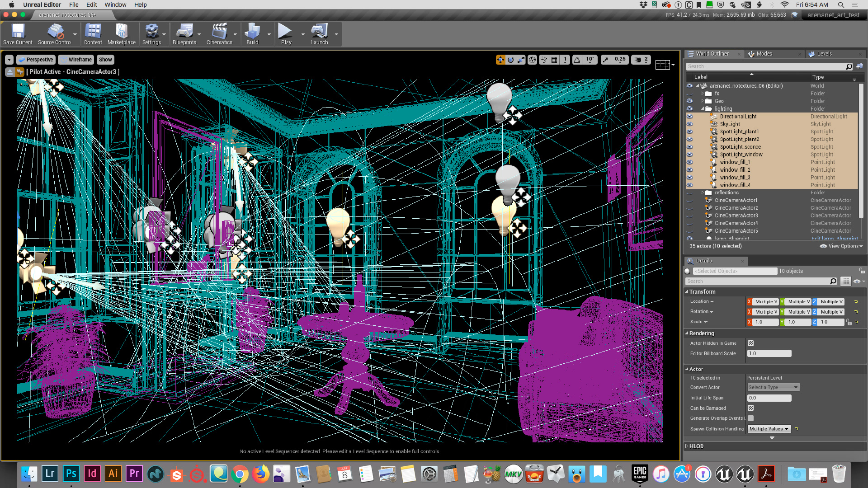
Task: Enable Generate Overlap Events checkbox
Action: (x=750, y=418)
